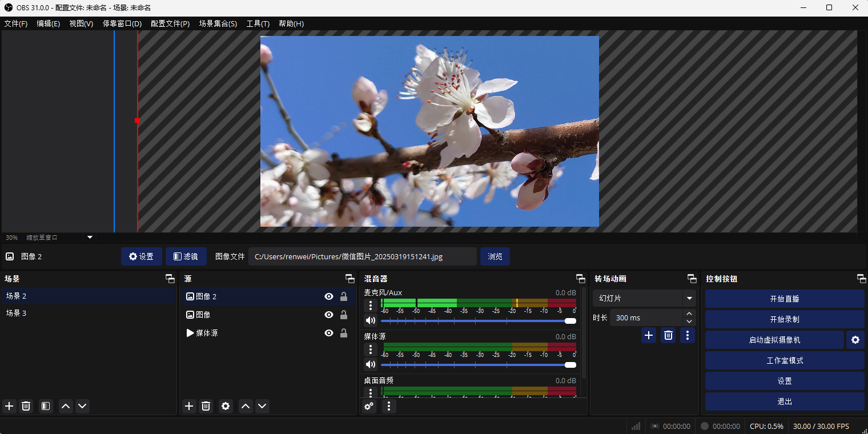
Task: Add a new scene with plus icon
Action: click(9, 406)
